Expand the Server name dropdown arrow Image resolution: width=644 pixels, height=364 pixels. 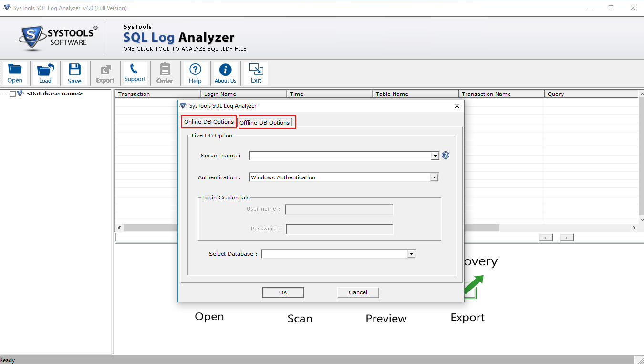point(435,156)
